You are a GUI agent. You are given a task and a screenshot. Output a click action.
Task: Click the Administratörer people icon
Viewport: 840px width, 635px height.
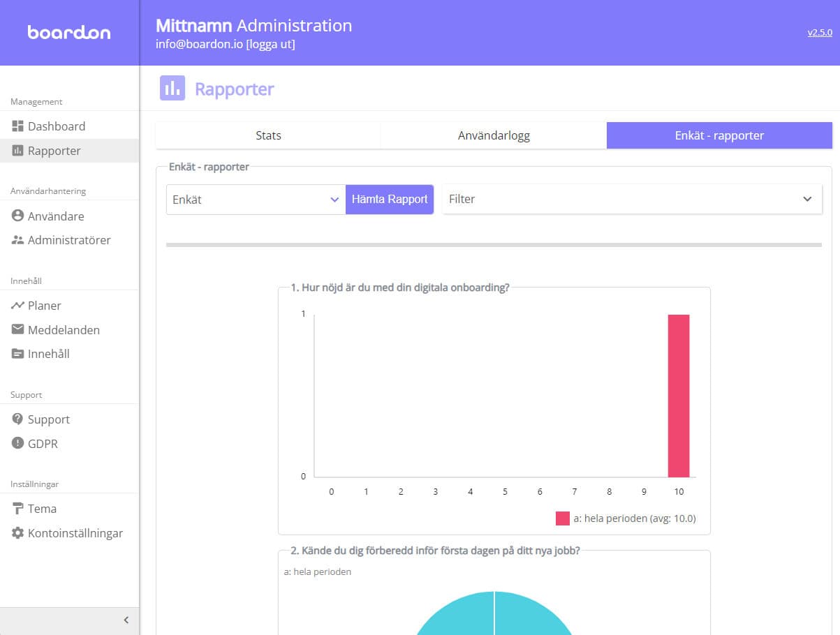click(x=17, y=240)
